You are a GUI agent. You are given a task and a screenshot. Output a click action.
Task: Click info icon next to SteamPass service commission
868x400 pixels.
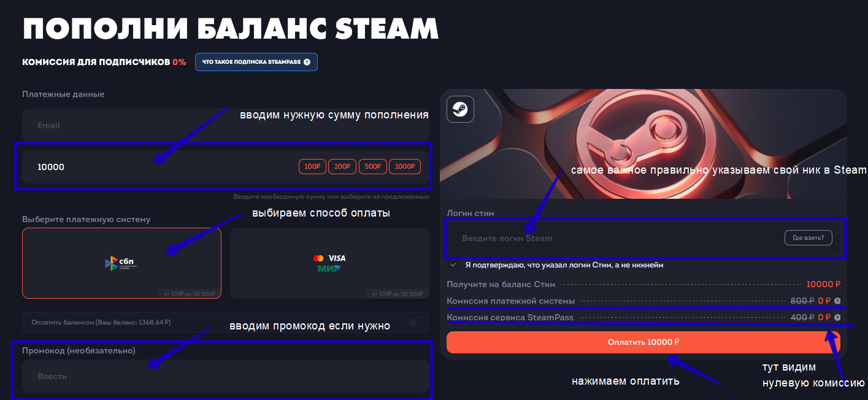coord(837,318)
